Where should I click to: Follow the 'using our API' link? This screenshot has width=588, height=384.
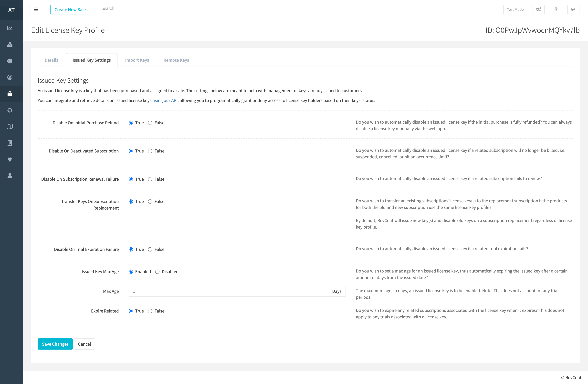165,101
